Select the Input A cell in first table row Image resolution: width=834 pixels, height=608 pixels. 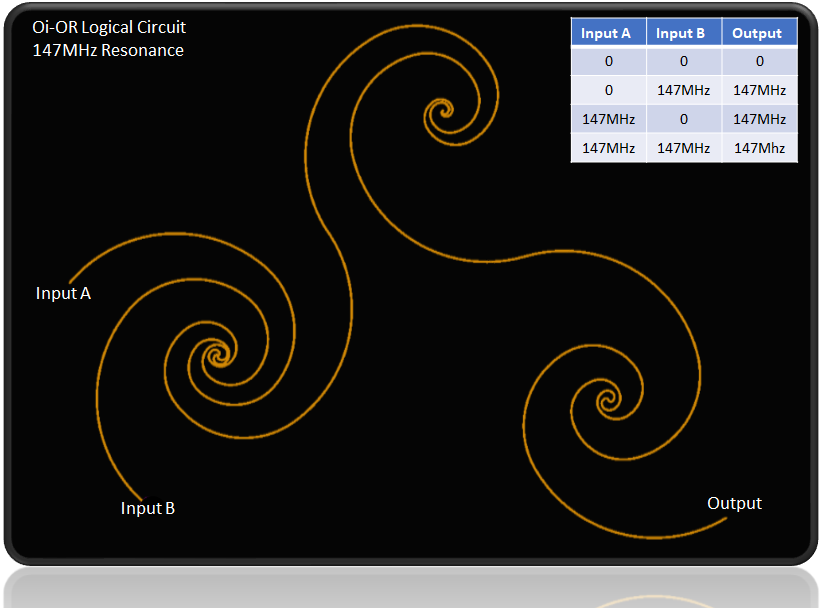tap(607, 61)
